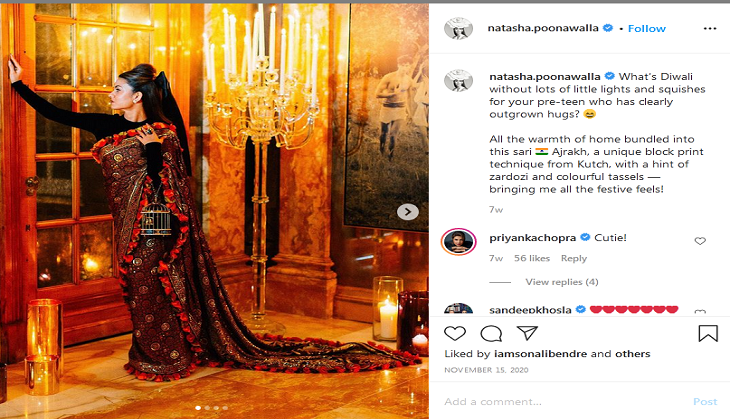Open natasha.poonawalla header avatar
This screenshot has height=419, width=730.
(x=459, y=29)
